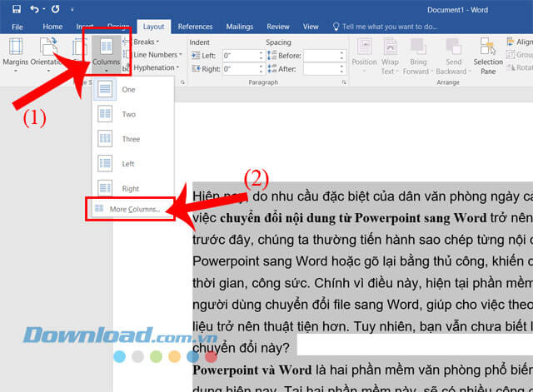Click text 'chuyển đổi này?'
533x392 pixels.
241,348
